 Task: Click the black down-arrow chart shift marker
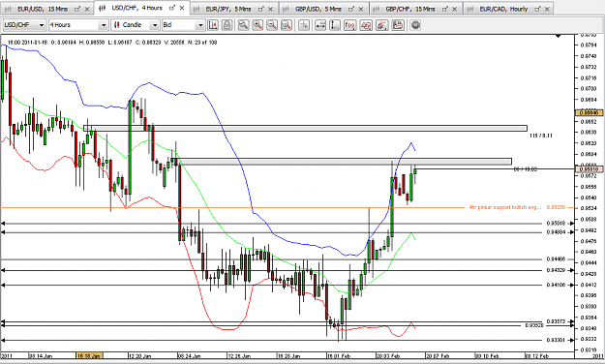tap(558, 36)
